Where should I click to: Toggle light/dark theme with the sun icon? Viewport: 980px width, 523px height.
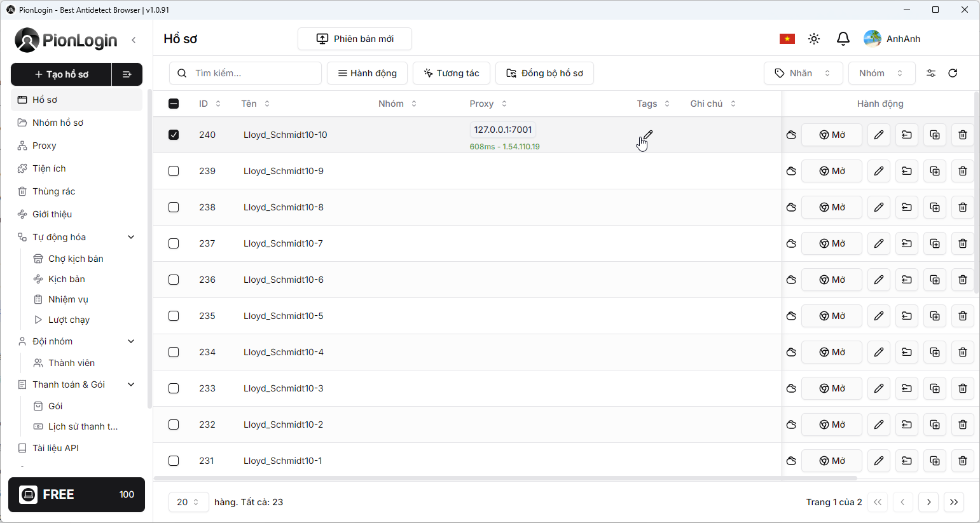pos(814,39)
